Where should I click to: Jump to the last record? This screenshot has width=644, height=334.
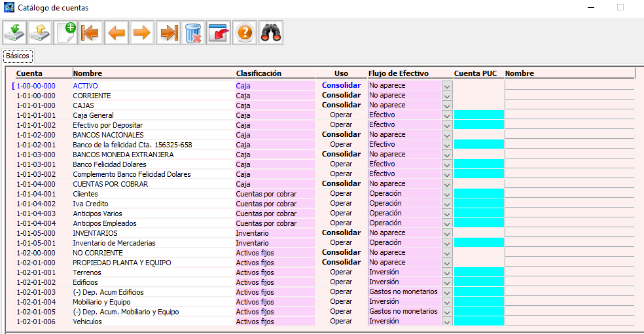point(168,33)
